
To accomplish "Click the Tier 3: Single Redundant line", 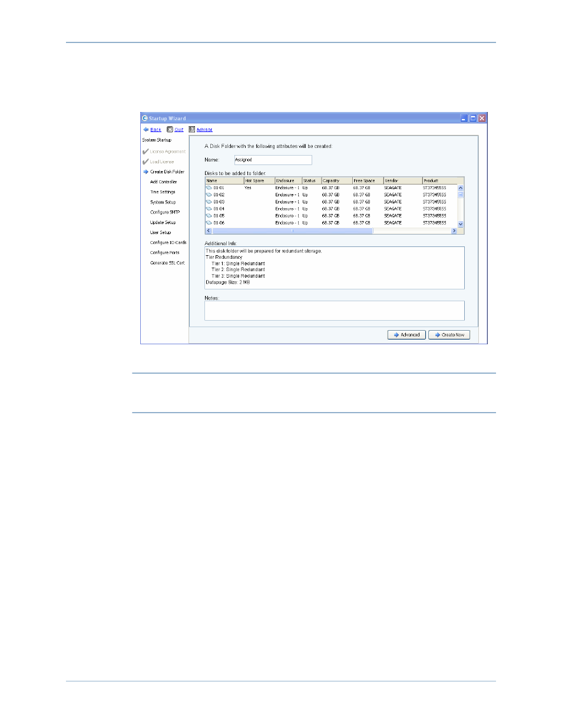I will [238, 276].
